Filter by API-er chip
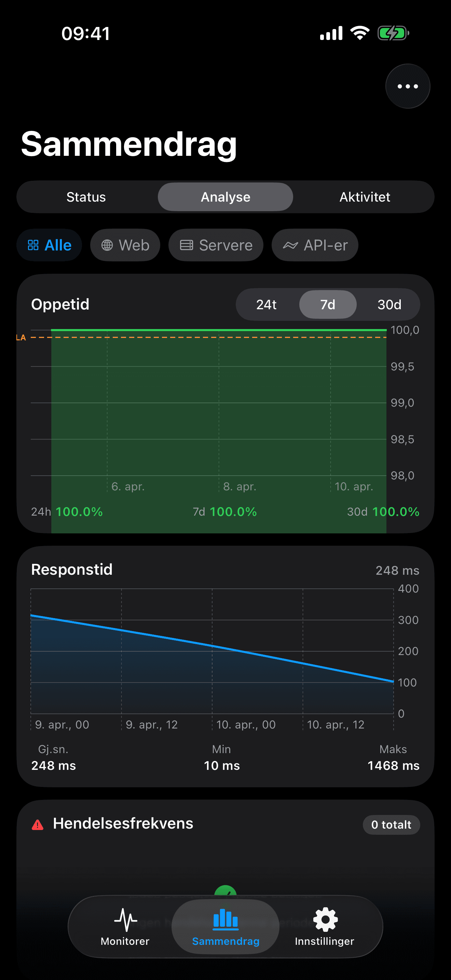The image size is (451, 980). (314, 245)
